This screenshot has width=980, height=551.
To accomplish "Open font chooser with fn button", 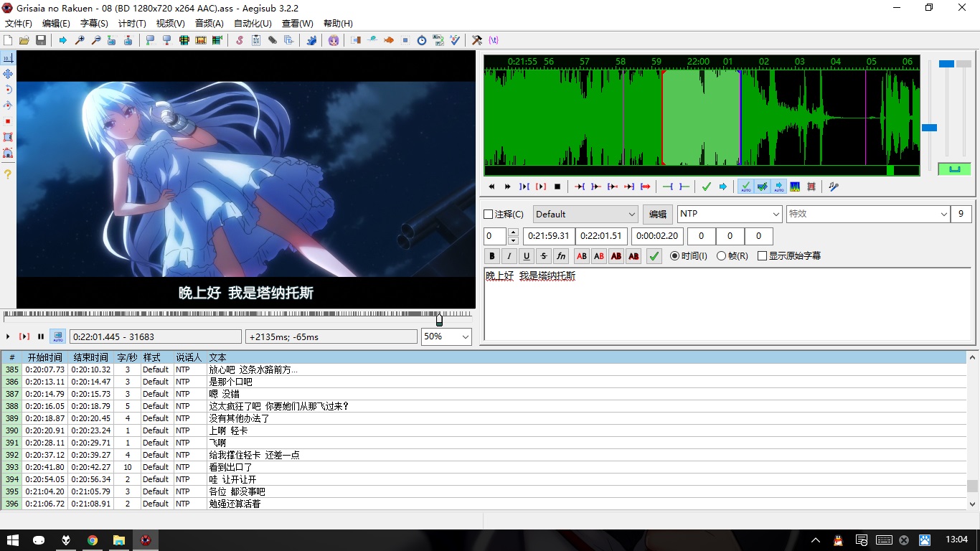I will click(x=561, y=256).
